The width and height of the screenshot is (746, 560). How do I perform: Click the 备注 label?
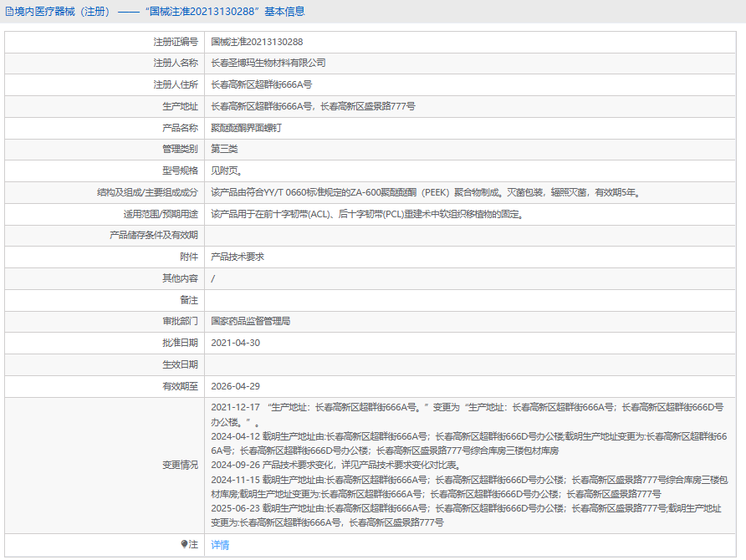189,300
